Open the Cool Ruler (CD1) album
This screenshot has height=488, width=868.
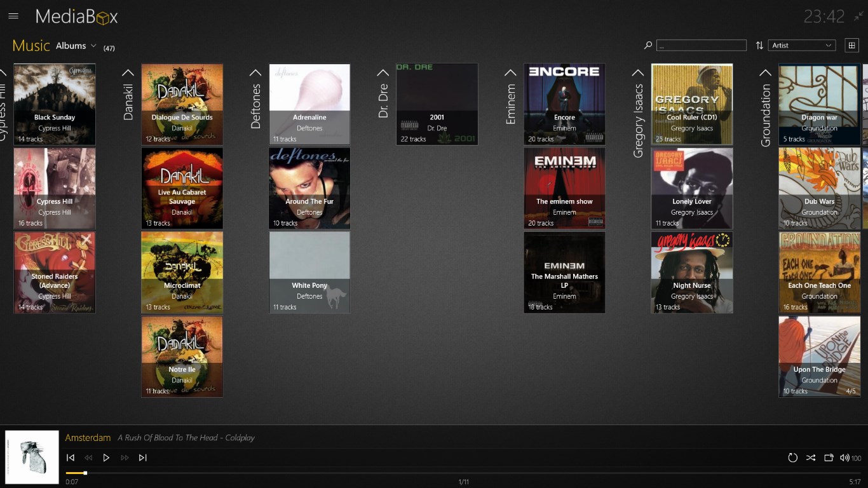point(692,104)
